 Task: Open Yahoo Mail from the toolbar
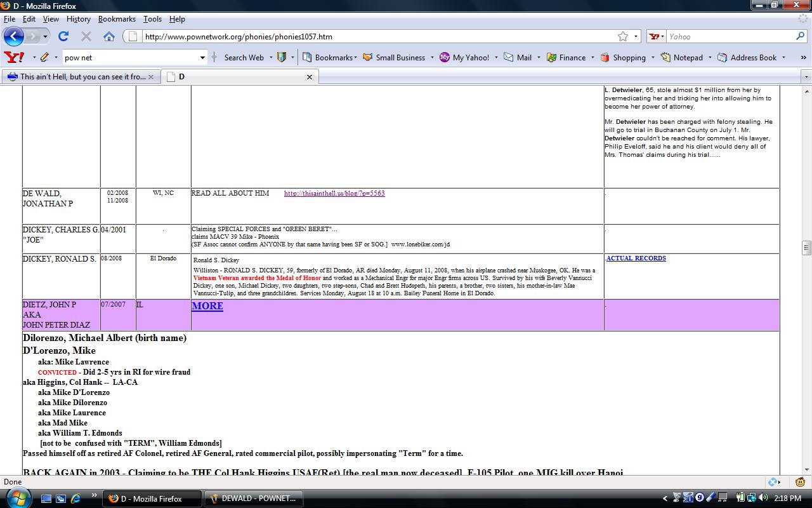[518, 57]
